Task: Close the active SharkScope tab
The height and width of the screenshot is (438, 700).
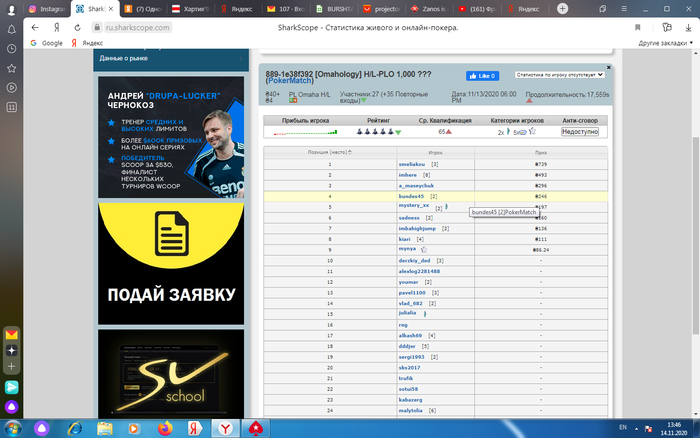Action: point(111,9)
